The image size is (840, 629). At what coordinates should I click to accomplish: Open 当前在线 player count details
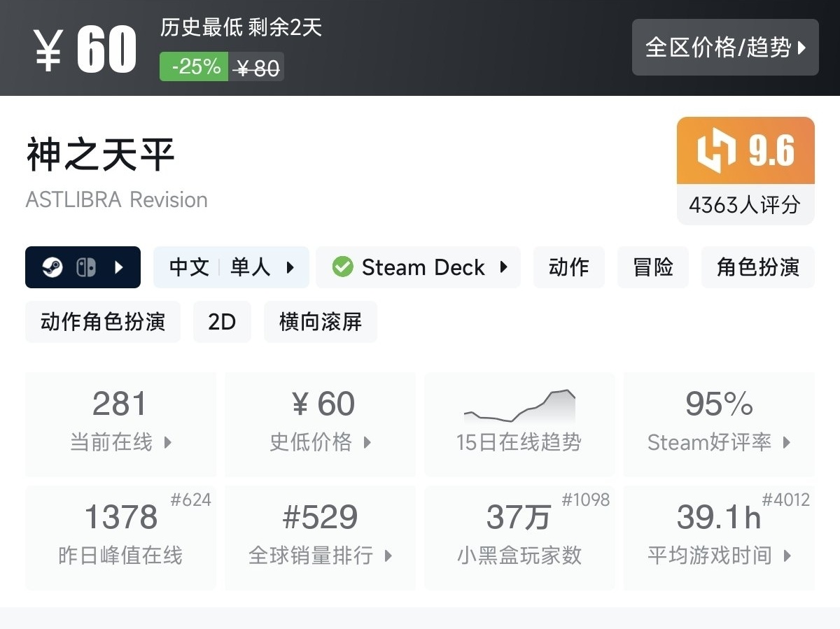click(x=120, y=424)
